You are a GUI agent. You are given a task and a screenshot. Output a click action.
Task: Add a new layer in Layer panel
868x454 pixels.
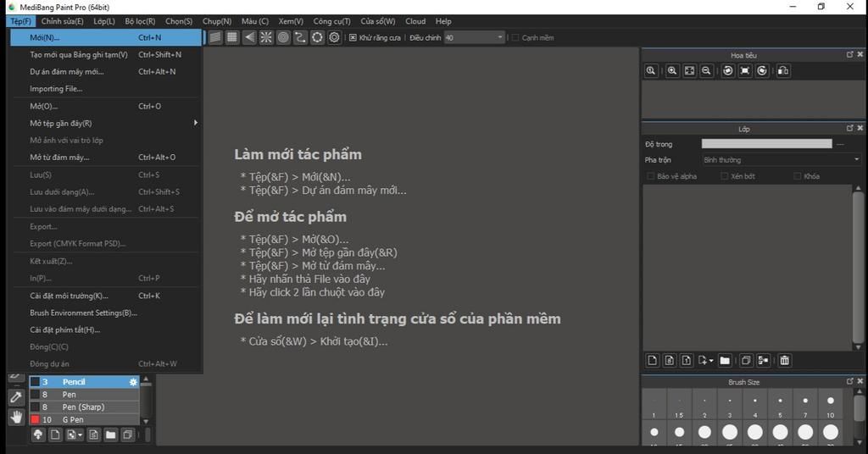point(653,361)
